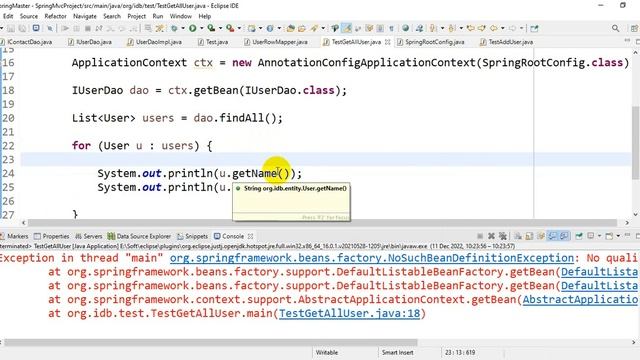Image resolution: width=640 pixels, height=360 pixels.
Task: Open NoSuchBeanDefinitionException link in console
Action: (372, 258)
